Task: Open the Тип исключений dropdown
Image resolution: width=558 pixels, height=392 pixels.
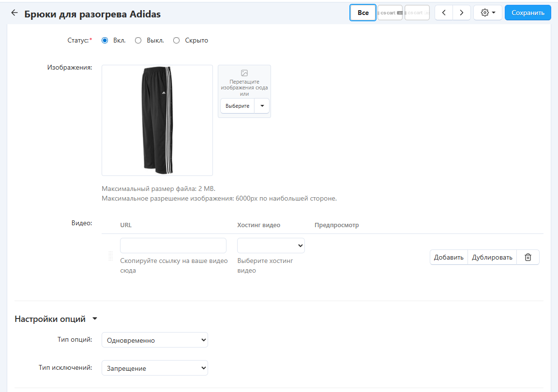Action: click(155, 368)
